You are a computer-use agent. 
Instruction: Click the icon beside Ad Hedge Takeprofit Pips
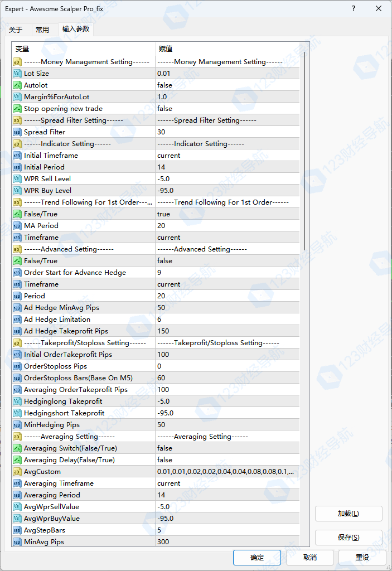click(17, 331)
